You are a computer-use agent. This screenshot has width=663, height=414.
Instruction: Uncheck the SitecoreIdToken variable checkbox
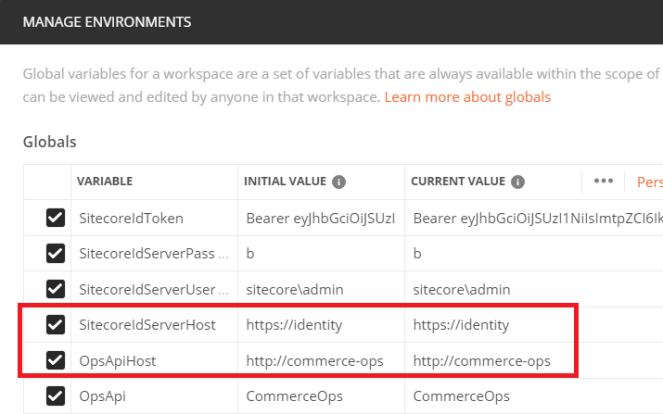click(55, 218)
